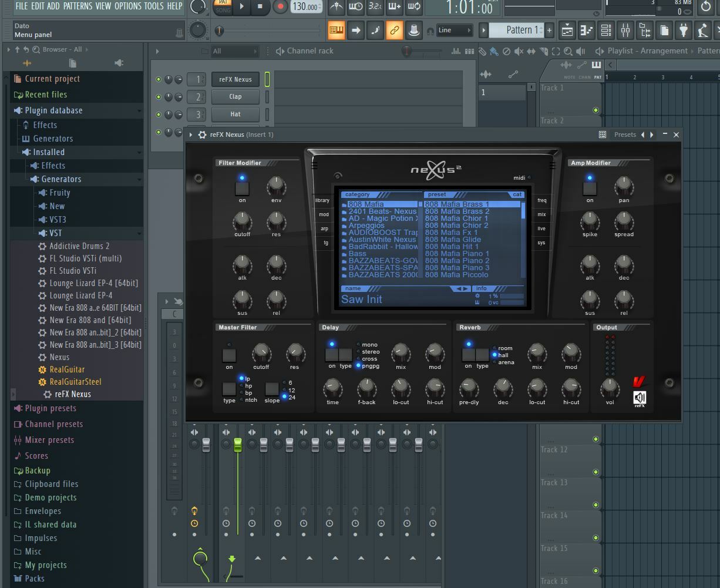The width and height of the screenshot is (720, 588).
Task: Collapse the Installed folder in browser
Action: [140, 152]
